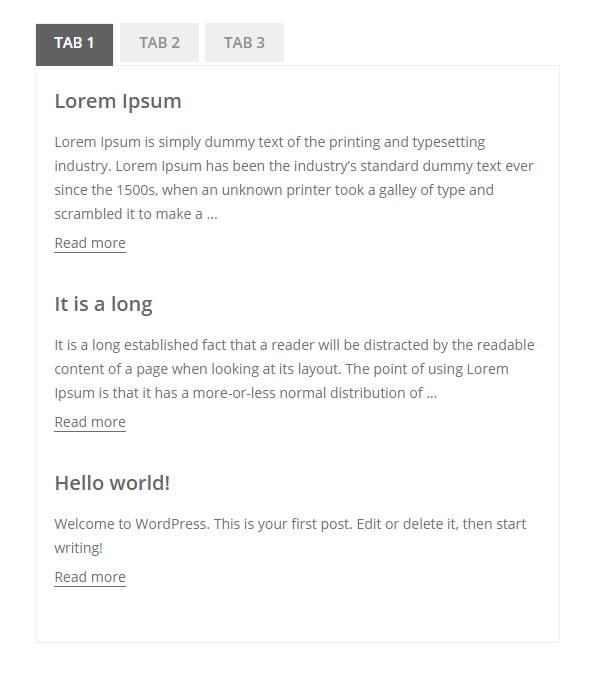Click the Lorem Ipsum post heading
This screenshot has width=602, height=685.
coord(118,101)
